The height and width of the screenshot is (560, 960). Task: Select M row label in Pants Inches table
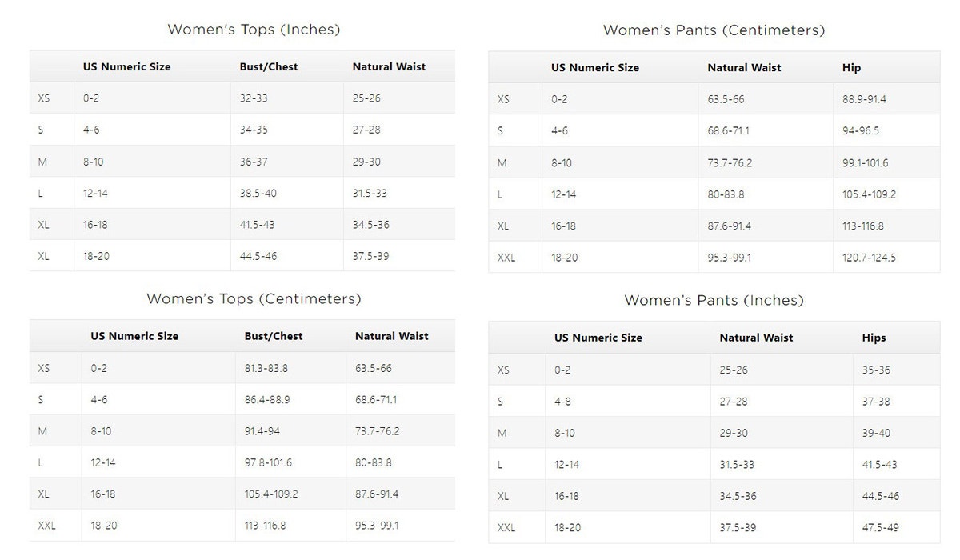coord(502,434)
